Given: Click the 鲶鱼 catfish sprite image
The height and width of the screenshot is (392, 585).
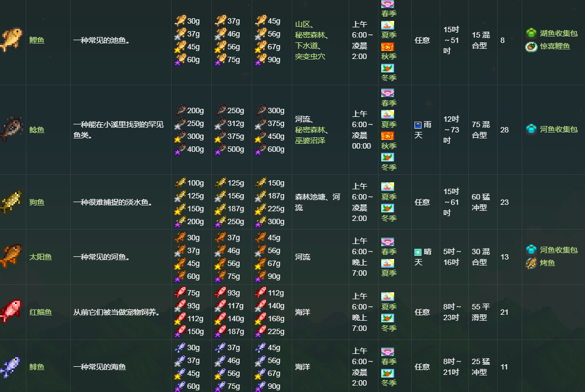Looking at the screenshot, I should [12, 130].
